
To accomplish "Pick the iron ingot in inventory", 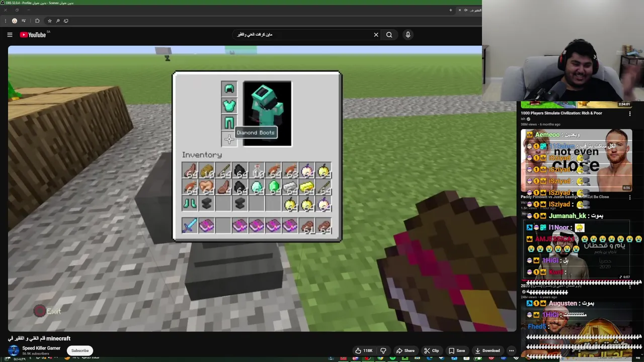I will point(290,188).
